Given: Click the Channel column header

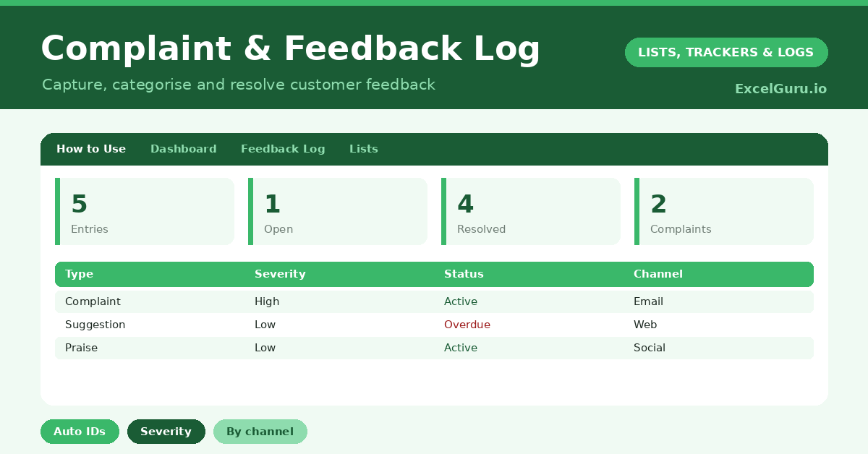Looking at the screenshot, I should (658, 274).
